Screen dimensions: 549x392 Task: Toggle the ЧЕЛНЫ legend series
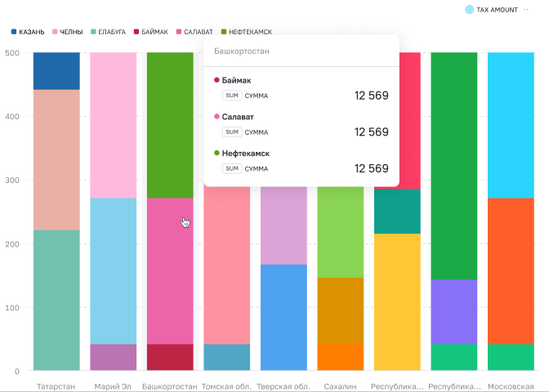(68, 32)
